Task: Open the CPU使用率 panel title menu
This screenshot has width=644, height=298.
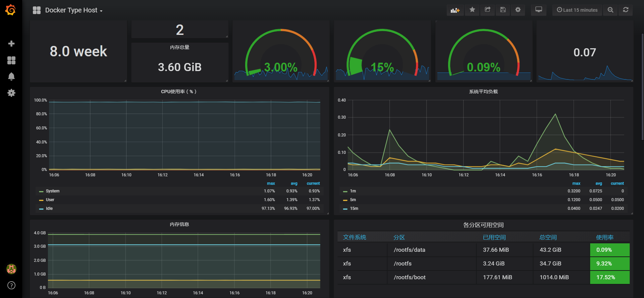Action: (x=179, y=92)
